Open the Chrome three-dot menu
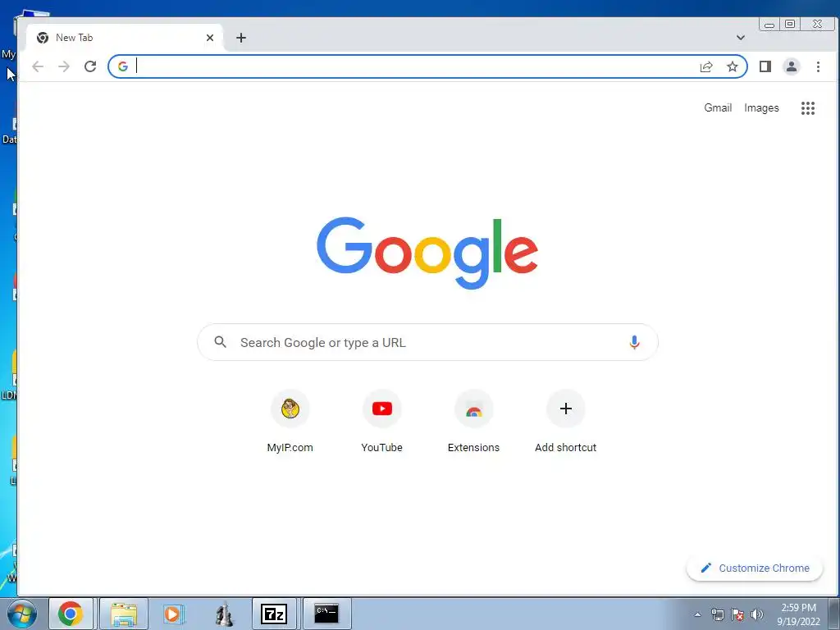This screenshot has height=630, width=840. [x=818, y=66]
